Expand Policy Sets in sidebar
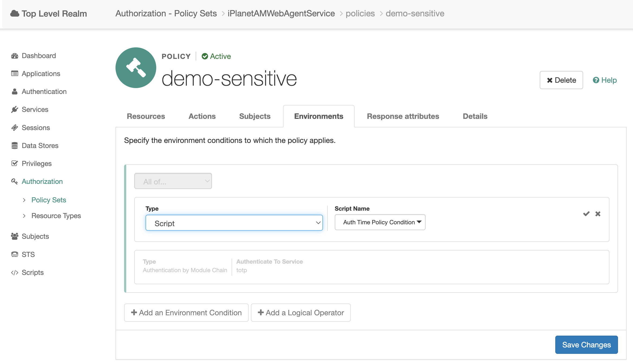Viewport: 633px width, 364px height. [24, 200]
